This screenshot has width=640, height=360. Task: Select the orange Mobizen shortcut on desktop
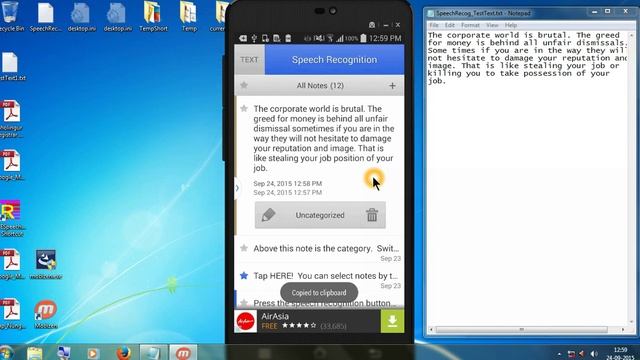45,314
